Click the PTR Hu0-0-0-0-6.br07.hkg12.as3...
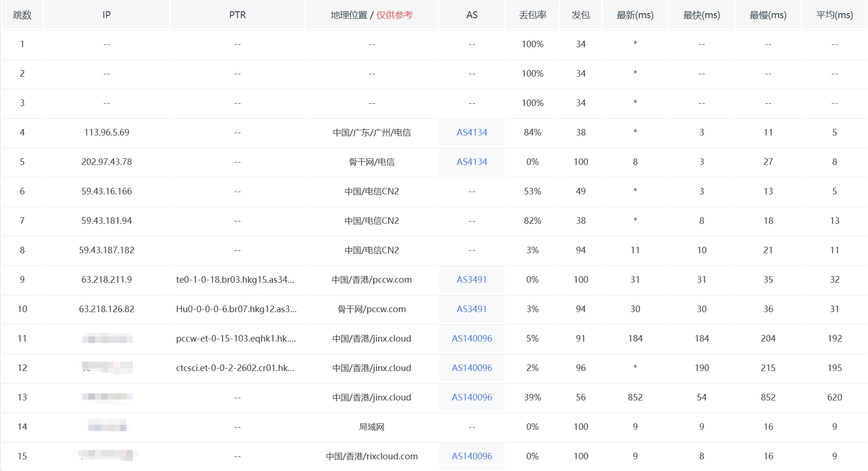This screenshot has height=471, width=868. tap(236, 309)
